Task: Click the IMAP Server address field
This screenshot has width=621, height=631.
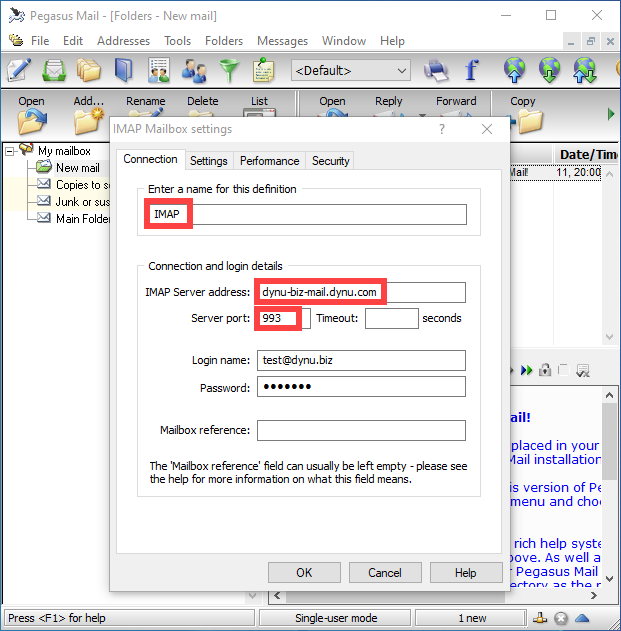Action: [x=361, y=292]
